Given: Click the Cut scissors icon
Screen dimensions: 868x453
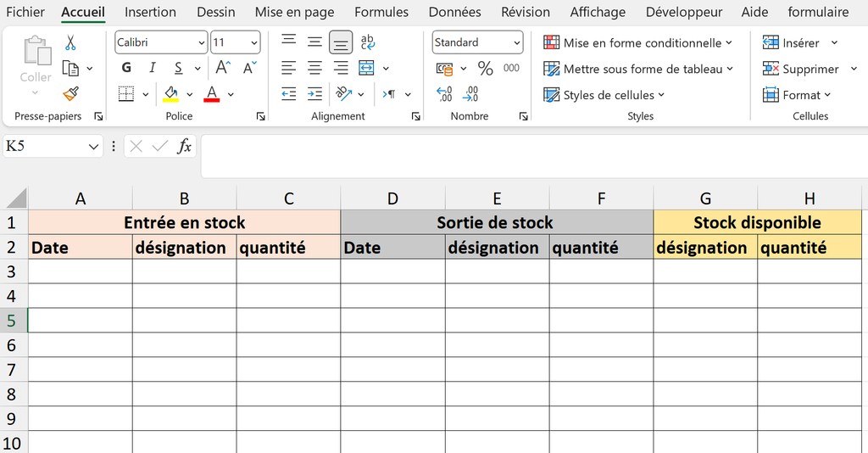Looking at the screenshot, I should 70,42.
